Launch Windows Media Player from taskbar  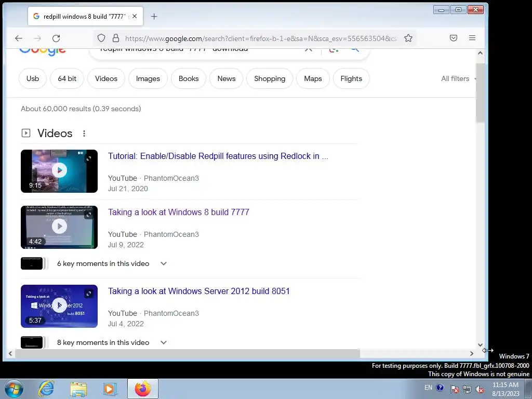pyautogui.click(x=110, y=389)
